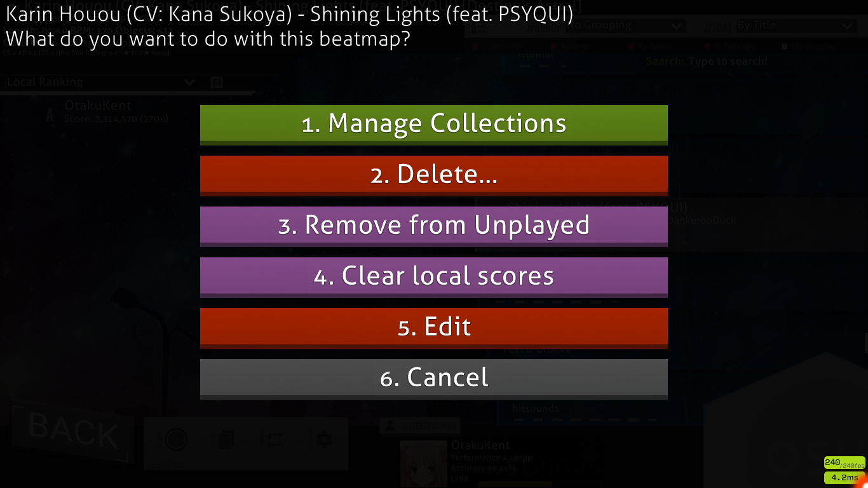Screen dimensions: 868x488
Task: Click the Random shuffle arrows icon
Action: tap(275, 440)
